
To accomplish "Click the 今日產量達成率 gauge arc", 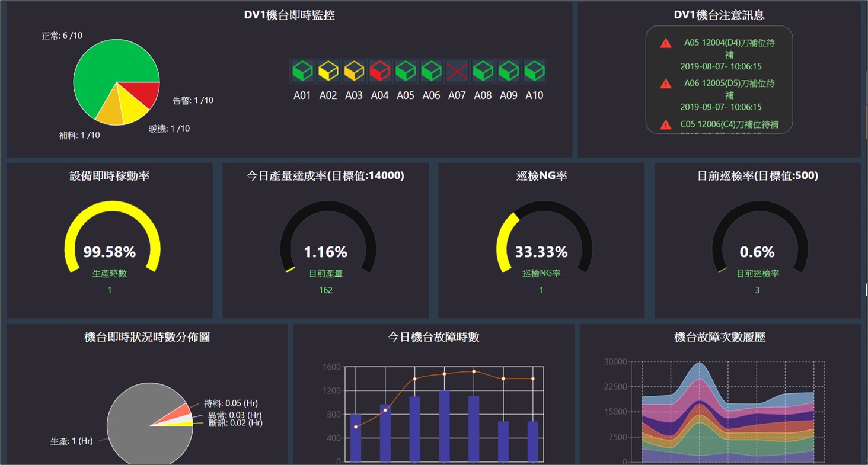I will click(328, 206).
